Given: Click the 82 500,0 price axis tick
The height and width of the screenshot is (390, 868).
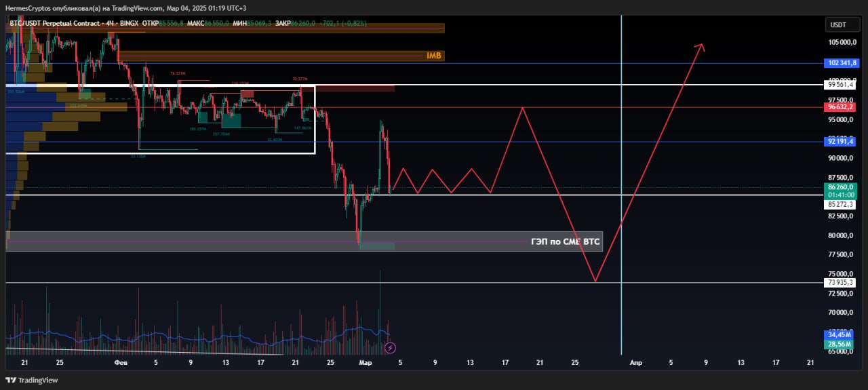Looking at the screenshot, I should pos(842,216).
